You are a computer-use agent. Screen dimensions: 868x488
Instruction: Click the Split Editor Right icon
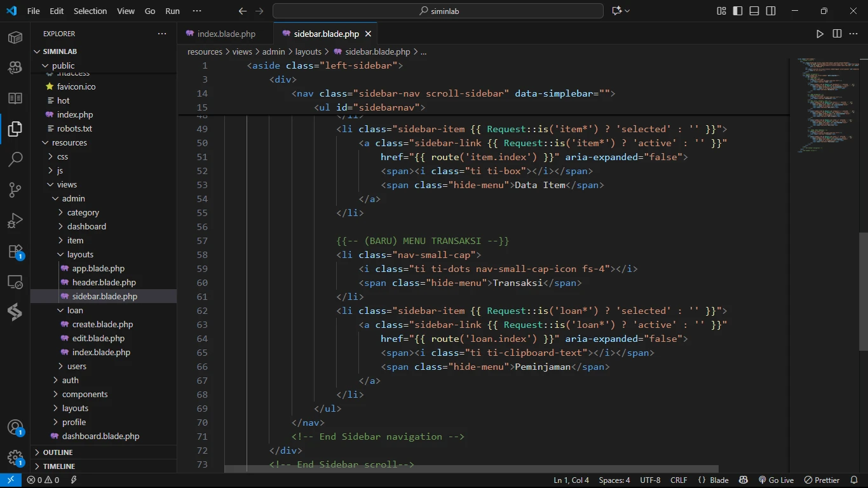pyautogui.click(x=837, y=34)
